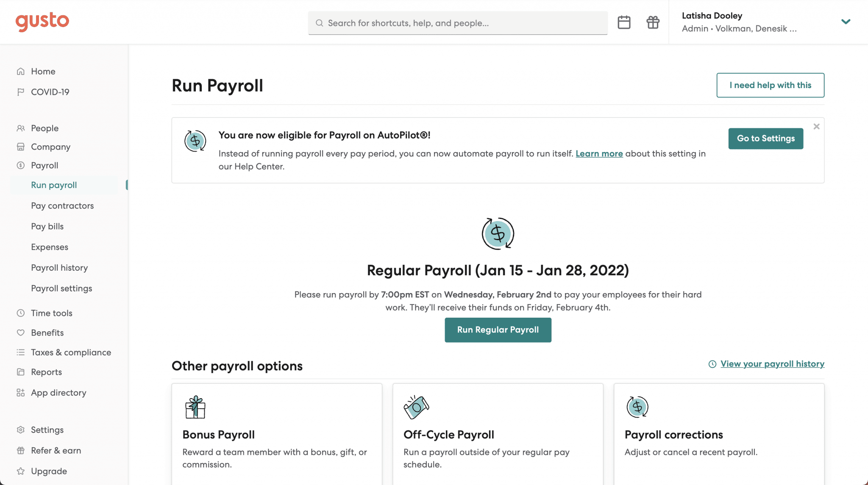Click the Settings gear icon
The image size is (868, 485).
pyautogui.click(x=21, y=430)
